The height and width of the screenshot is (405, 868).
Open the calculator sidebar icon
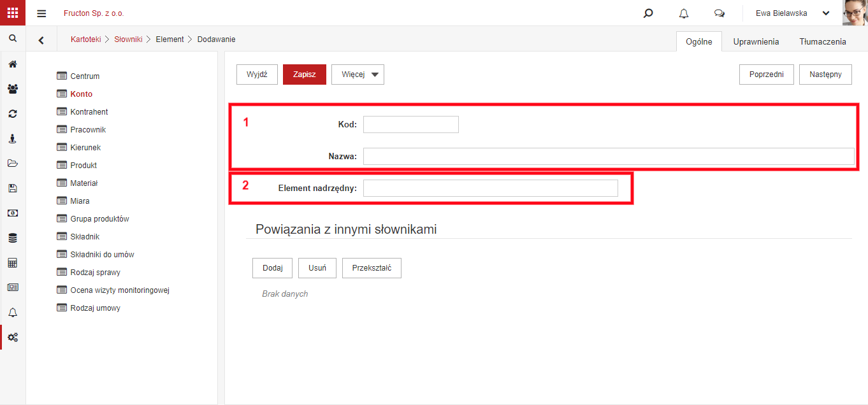click(x=13, y=263)
